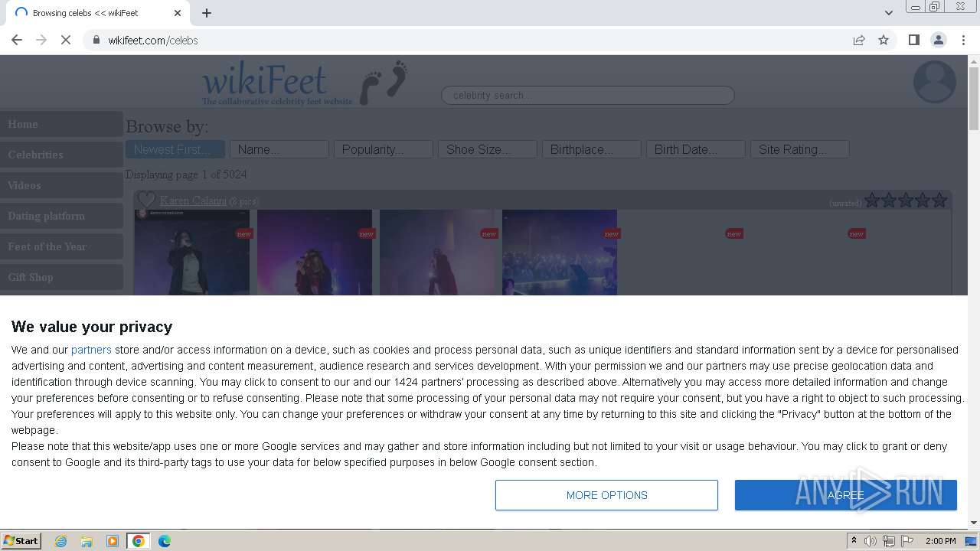Open the Windows Start menu

(x=21, y=540)
